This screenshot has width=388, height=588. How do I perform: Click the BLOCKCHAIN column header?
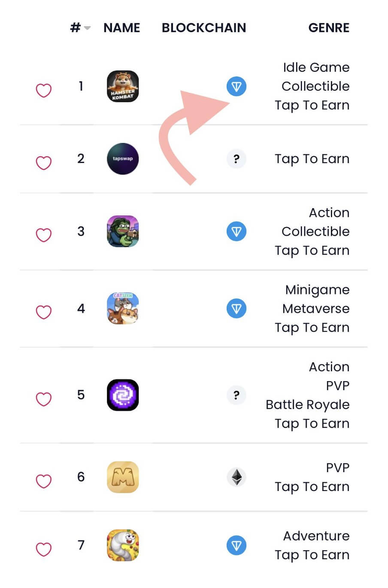point(204,28)
